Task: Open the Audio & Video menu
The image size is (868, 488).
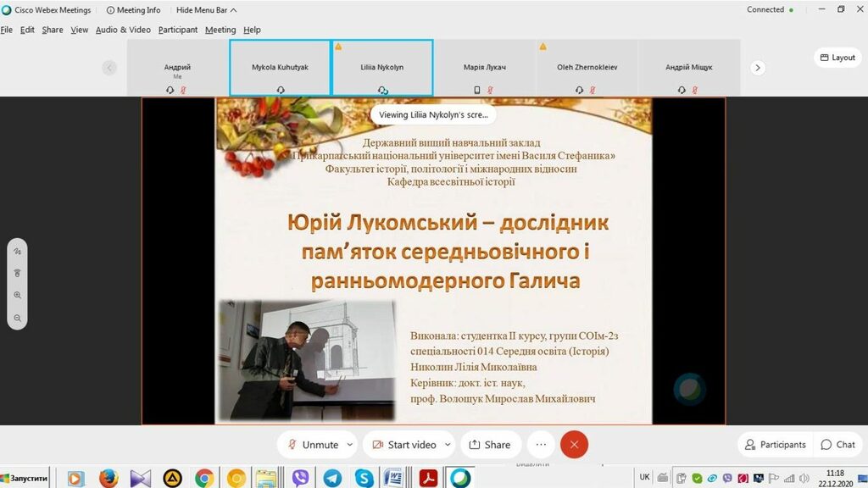Action: pos(123,30)
